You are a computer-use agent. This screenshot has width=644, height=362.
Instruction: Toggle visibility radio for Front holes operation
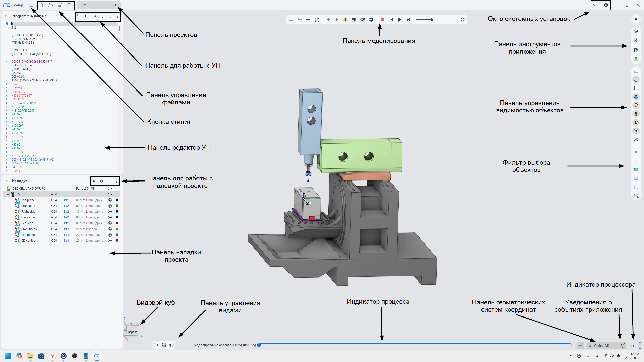click(110, 229)
